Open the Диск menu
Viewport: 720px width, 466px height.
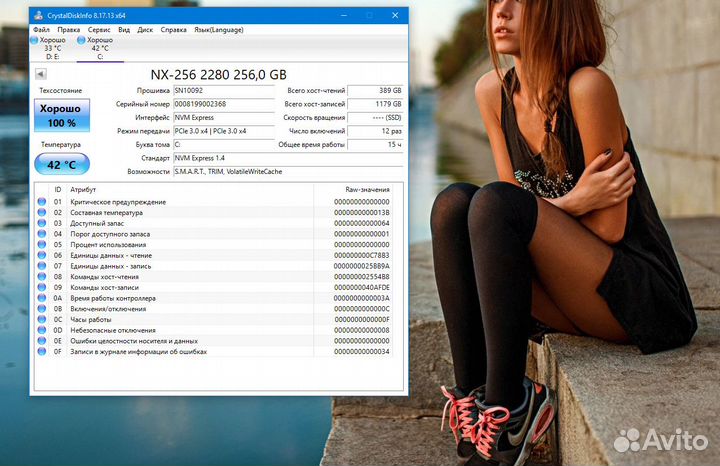(x=145, y=30)
